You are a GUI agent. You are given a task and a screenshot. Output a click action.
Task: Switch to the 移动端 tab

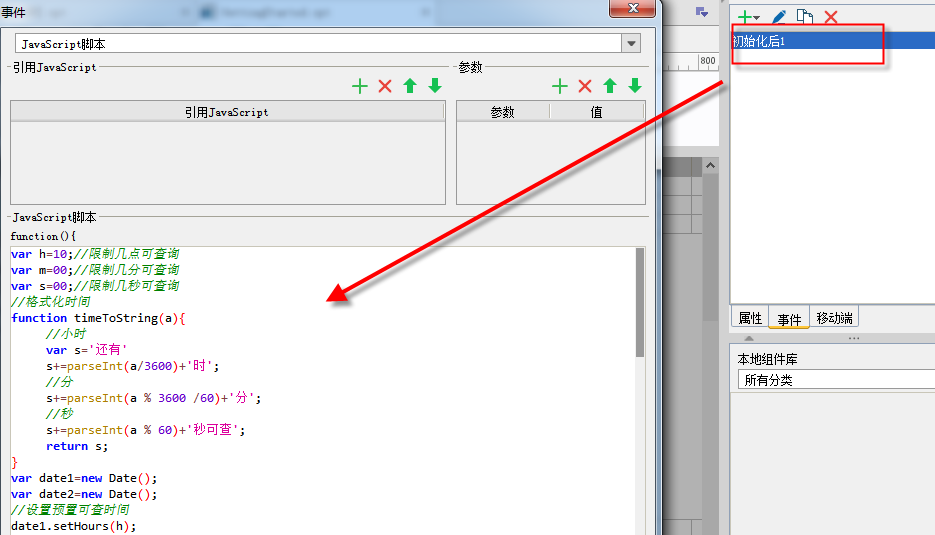tap(834, 318)
